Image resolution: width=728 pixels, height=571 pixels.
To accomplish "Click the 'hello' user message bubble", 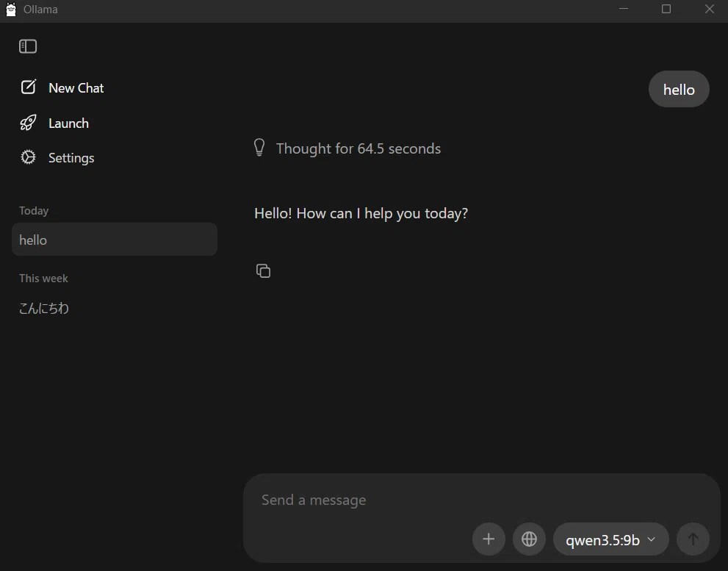I will [x=679, y=89].
